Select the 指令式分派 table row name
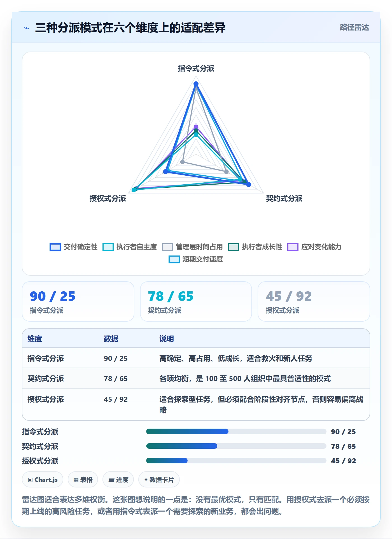The height and width of the screenshot is (539, 392). (x=46, y=358)
